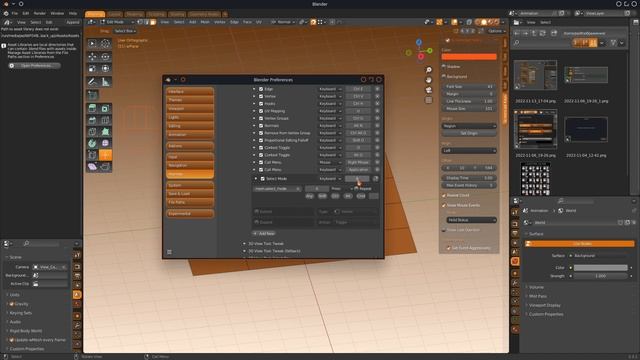640x360 pixels.
Task: Click the Set Origin button
Action: click(469, 133)
